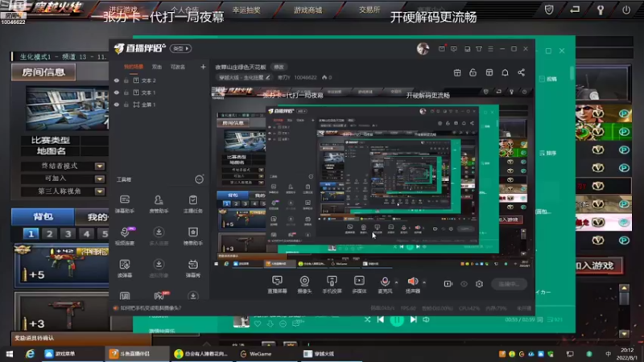This screenshot has width=644, height=362.
Task: Open the hamburger menu in streaming app title bar
Action: (x=490, y=48)
